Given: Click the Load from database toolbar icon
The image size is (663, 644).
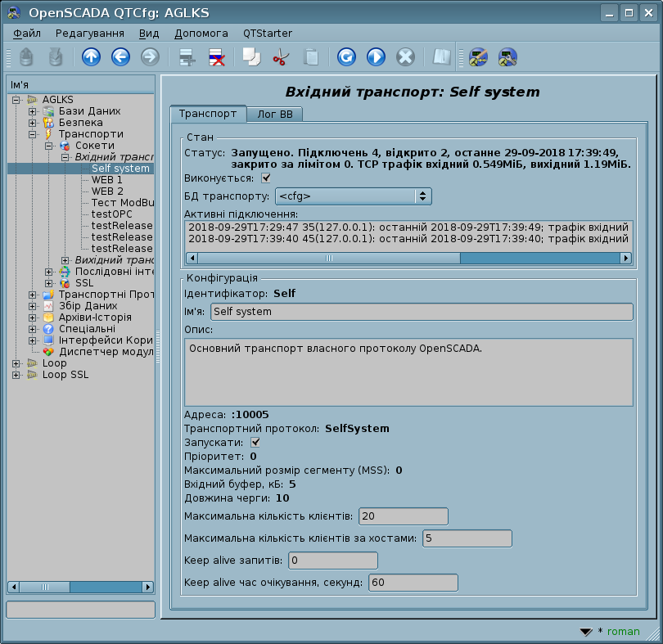Looking at the screenshot, I should click(x=26, y=57).
